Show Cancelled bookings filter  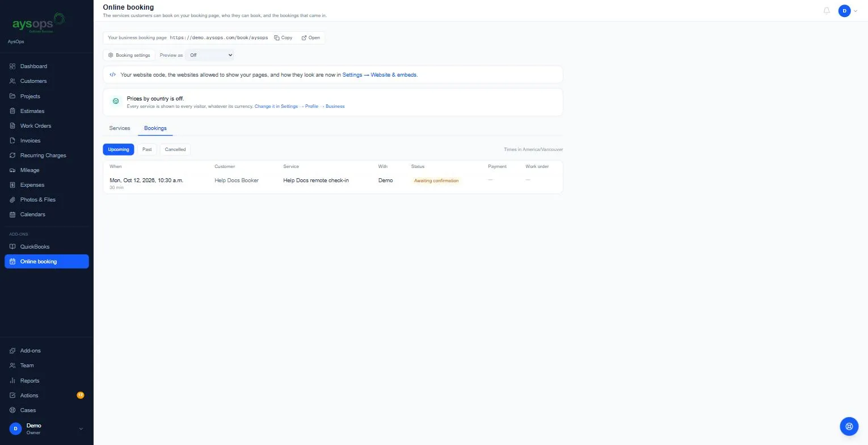(175, 149)
